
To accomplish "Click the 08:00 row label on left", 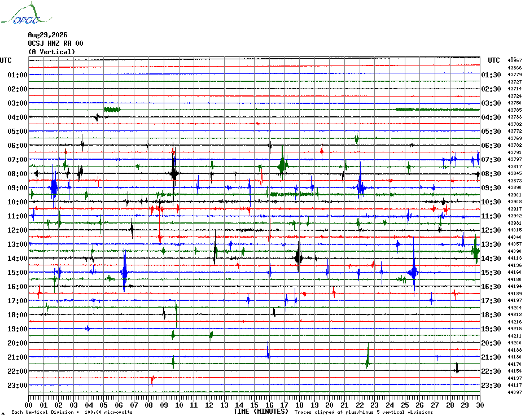I will pos(17,173).
